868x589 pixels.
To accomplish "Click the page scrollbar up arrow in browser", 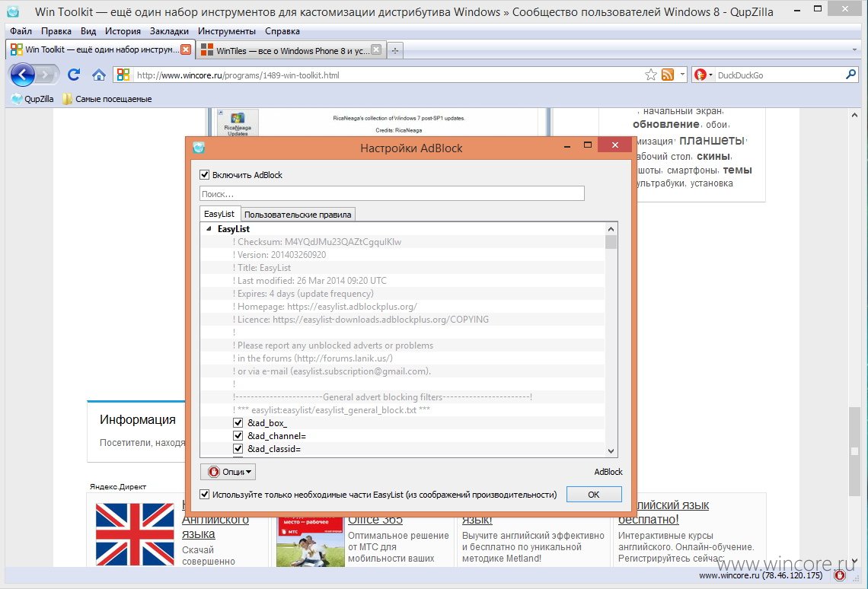I will (x=855, y=115).
